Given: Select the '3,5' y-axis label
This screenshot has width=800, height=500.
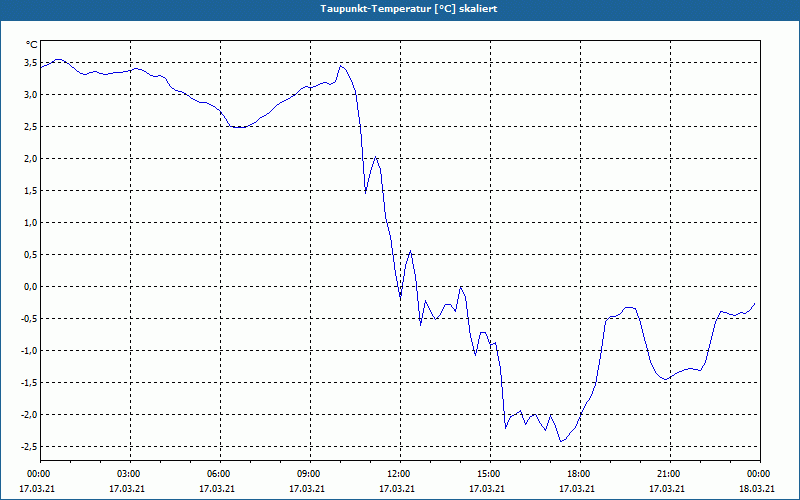Looking at the screenshot, I should (30, 63).
